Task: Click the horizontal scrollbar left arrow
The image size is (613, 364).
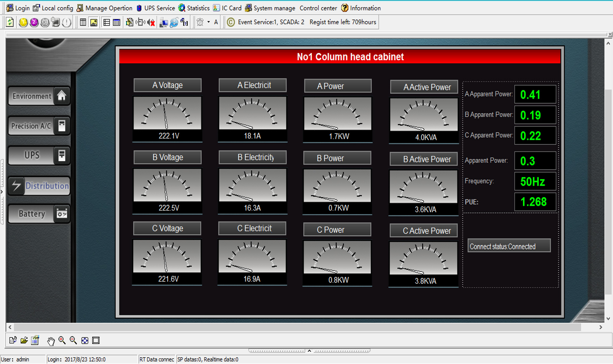Action: coord(10,327)
